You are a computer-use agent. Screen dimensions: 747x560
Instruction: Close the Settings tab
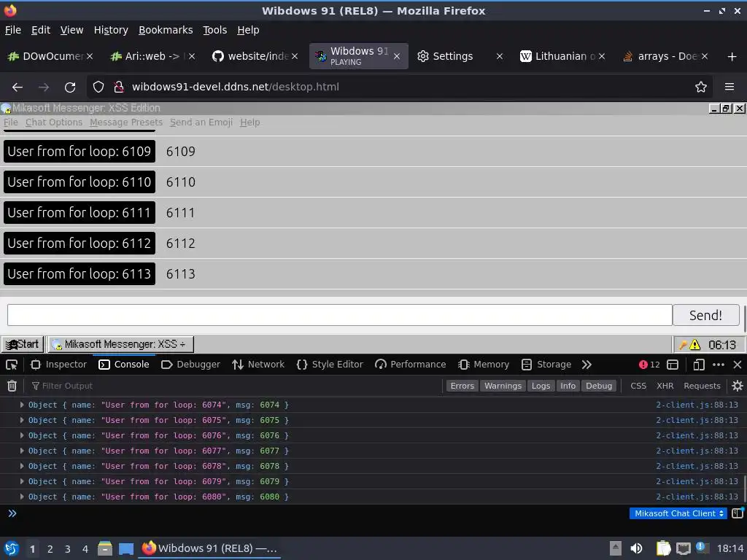[500, 56]
